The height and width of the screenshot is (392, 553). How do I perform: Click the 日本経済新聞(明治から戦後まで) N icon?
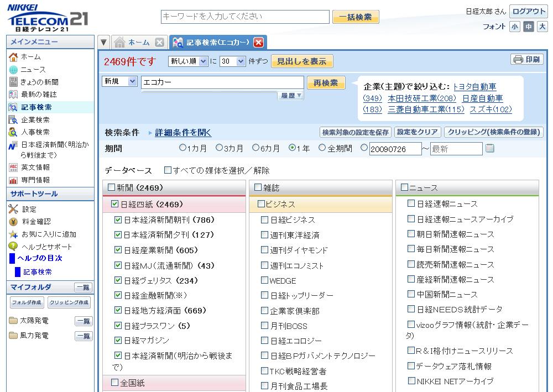(x=13, y=145)
